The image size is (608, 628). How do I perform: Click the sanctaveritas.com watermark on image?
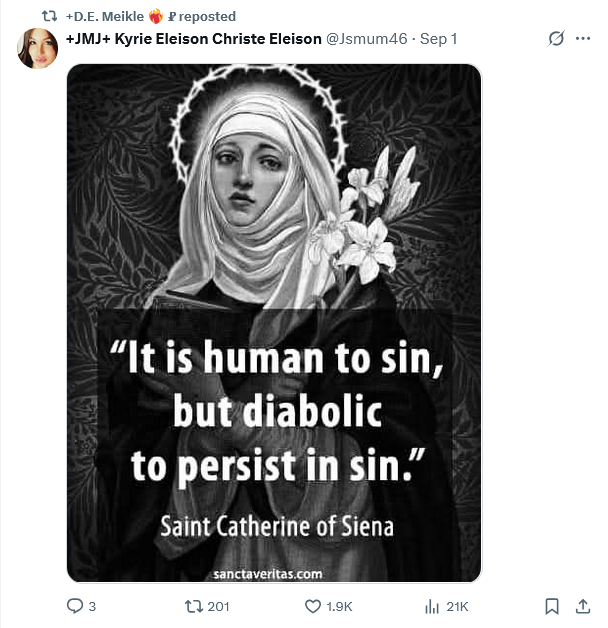click(x=268, y=573)
